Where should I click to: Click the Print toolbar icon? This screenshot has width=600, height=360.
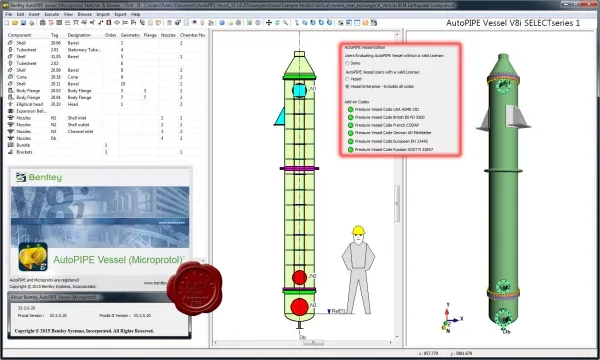[31, 23]
